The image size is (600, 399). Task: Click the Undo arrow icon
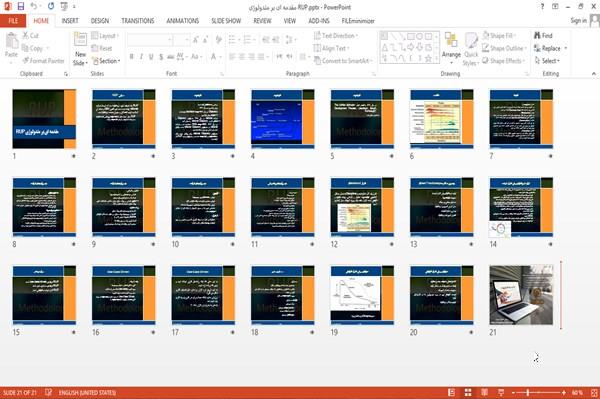[34, 7]
